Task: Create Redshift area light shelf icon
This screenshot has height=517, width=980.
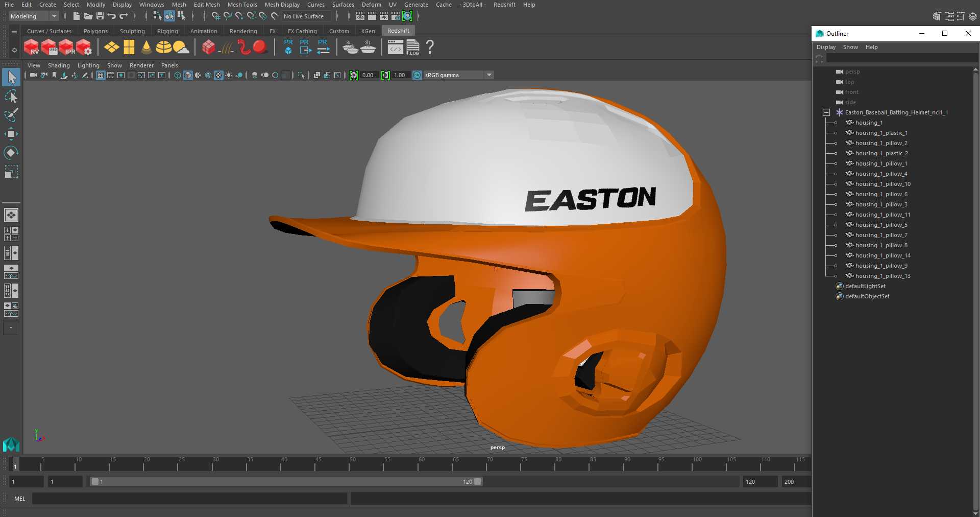Action: (112, 47)
